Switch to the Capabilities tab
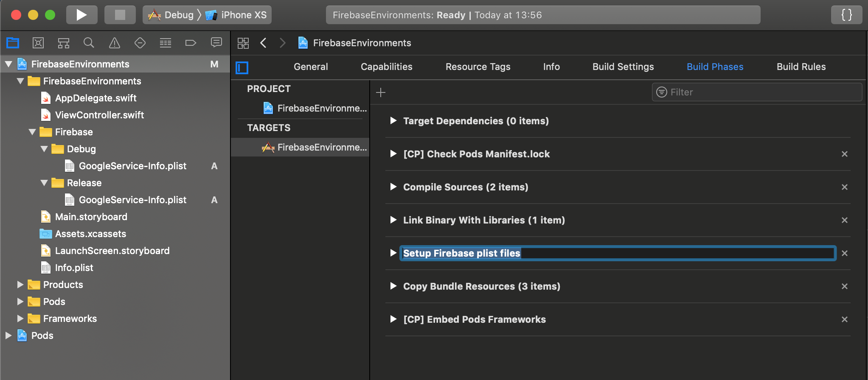The height and width of the screenshot is (380, 868). coord(386,67)
